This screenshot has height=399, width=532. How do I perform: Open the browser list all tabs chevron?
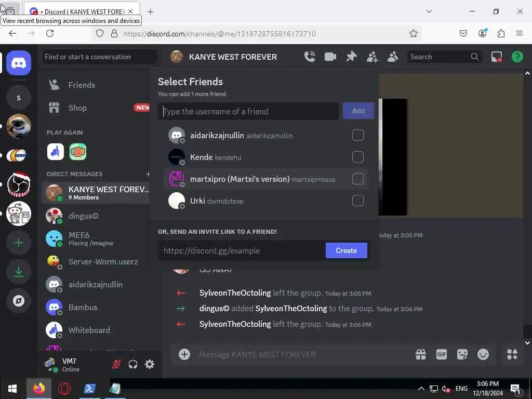click(x=429, y=11)
